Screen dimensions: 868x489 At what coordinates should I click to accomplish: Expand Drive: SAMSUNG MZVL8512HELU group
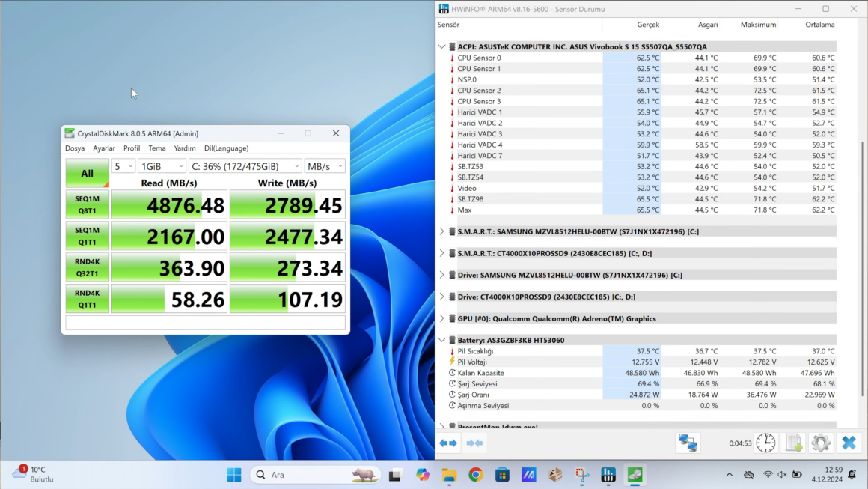441,275
